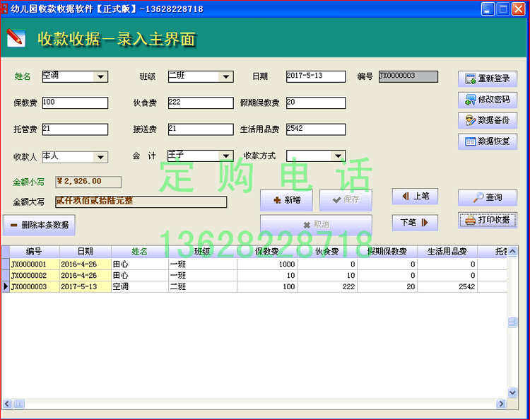The height and width of the screenshot is (420, 530).
Task: Click 数据恢复 data restore button
Action: pos(488,141)
